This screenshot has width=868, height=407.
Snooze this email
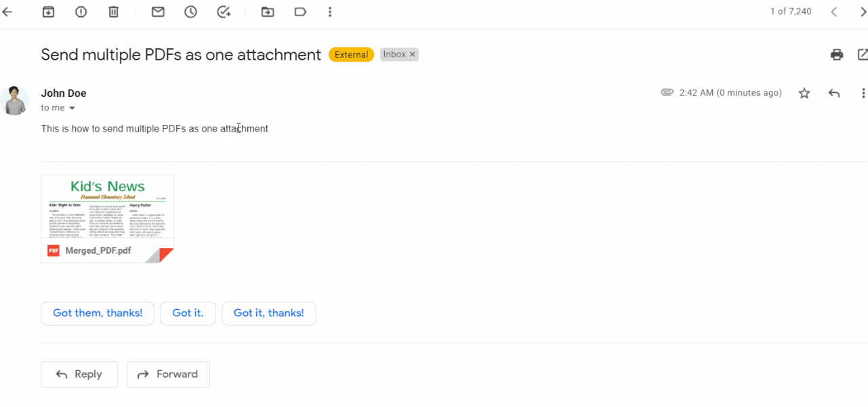tap(190, 12)
